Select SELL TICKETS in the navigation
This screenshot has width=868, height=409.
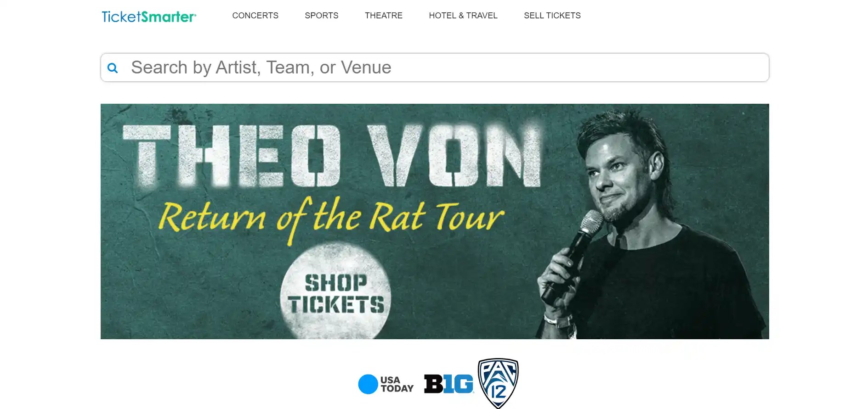point(551,15)
